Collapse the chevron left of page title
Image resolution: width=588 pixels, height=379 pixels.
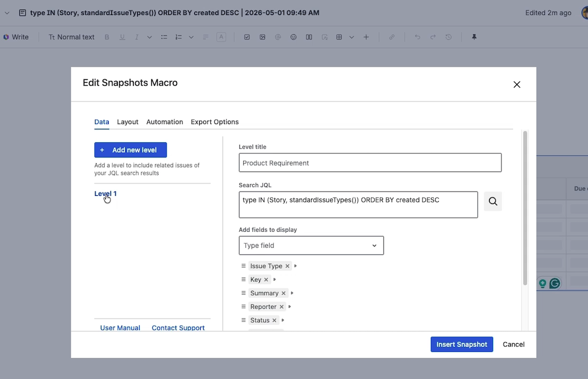tap(7, 13)
